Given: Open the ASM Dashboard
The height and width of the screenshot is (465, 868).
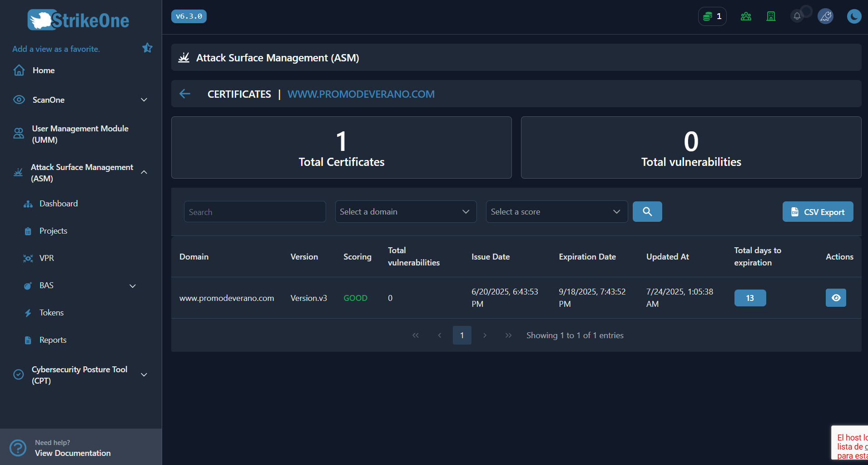Looking at the screenshot, I should click(x=58, y=203).
